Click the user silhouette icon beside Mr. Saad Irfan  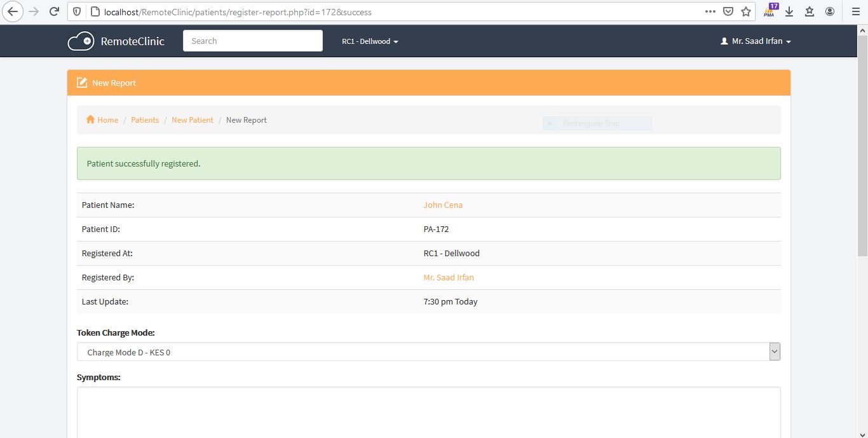coord(724,41)
